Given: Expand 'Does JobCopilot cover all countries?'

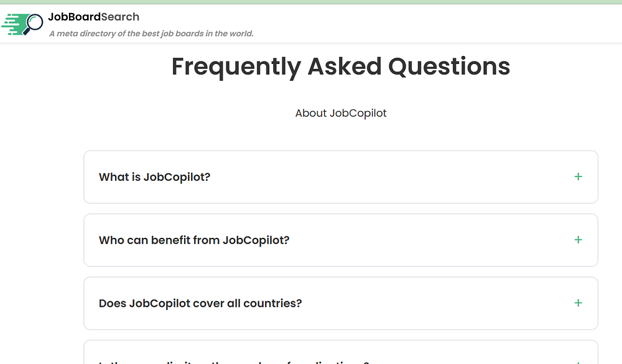Looking at the screenshot, I should click(200, 304).
